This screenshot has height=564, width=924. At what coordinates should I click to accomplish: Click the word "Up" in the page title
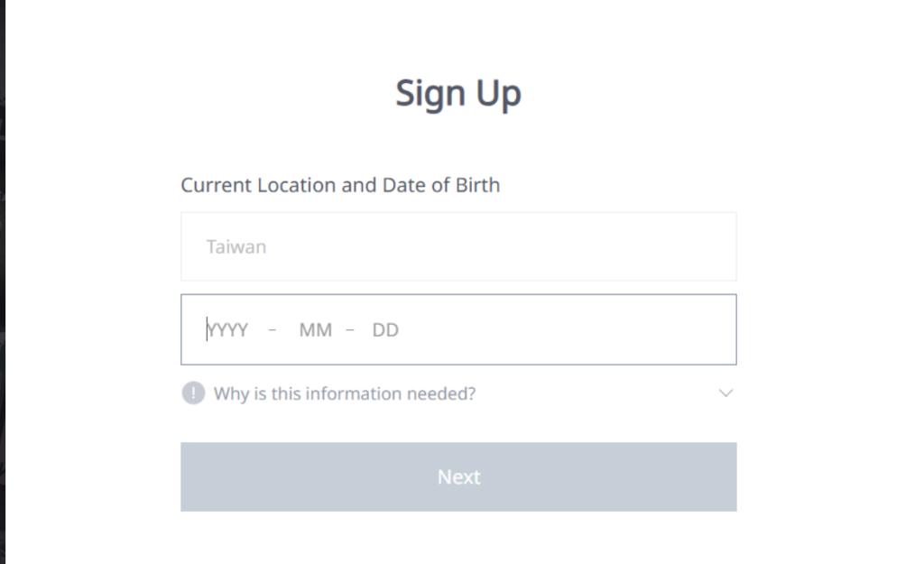[x=497, y=94]
